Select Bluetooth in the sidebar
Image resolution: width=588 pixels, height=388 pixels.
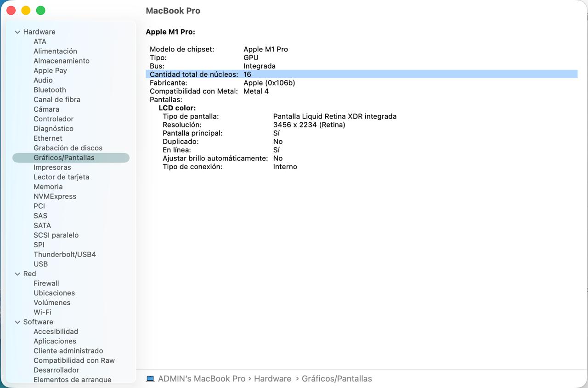50,90
